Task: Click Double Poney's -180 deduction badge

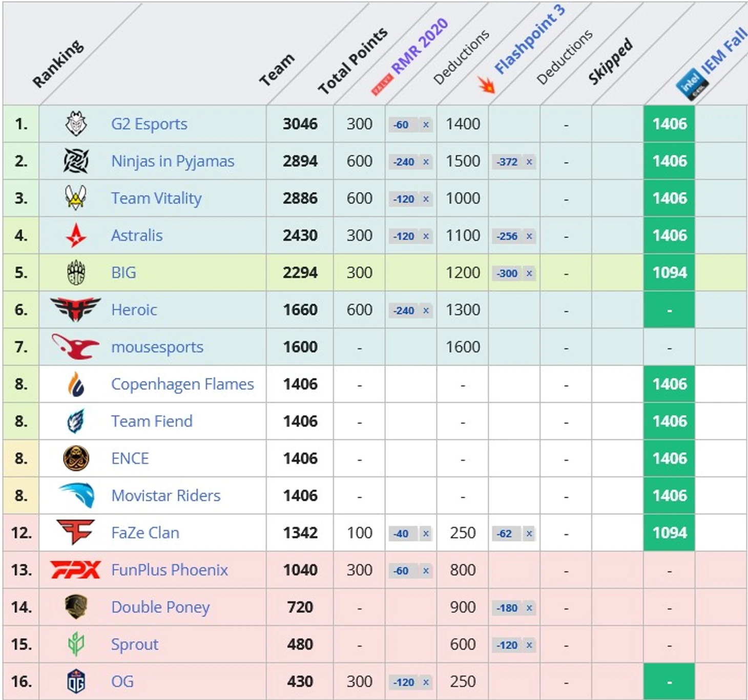Action: pyautogui.click(x=513, y=608)
